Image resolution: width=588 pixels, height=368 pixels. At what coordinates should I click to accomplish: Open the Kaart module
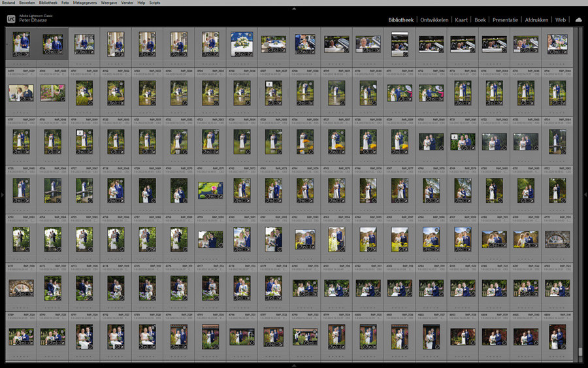click(x=461, y=20)
